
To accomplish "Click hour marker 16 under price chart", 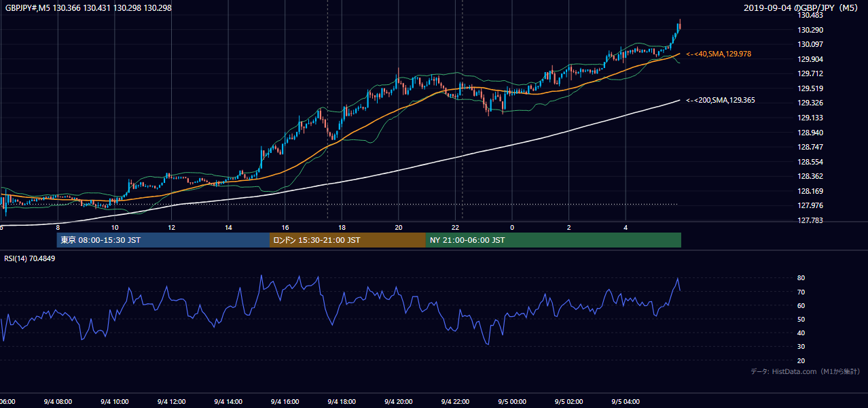I will tap(285, 228).
